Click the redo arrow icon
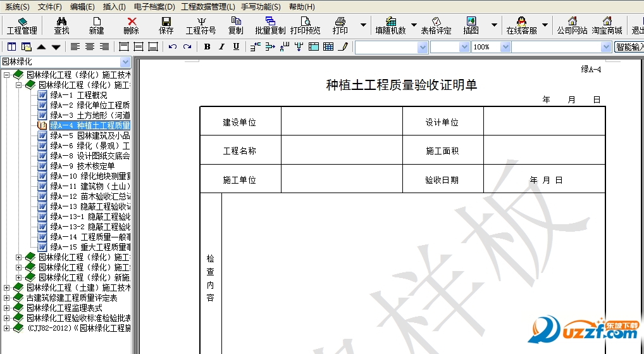This screenshot has width=644, height=354. (187, 47)
